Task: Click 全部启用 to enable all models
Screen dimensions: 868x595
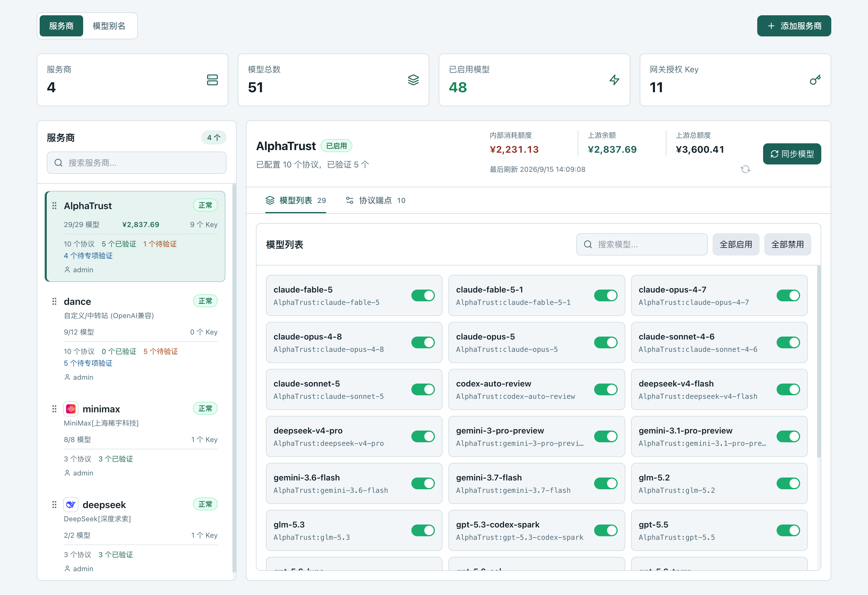Action: click(736, 245)
